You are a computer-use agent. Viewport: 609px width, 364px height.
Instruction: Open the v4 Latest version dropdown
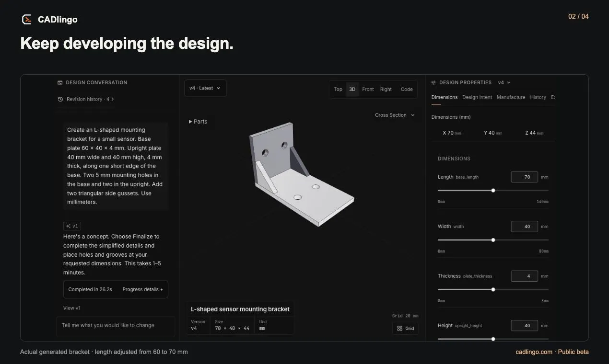point(205,88)
